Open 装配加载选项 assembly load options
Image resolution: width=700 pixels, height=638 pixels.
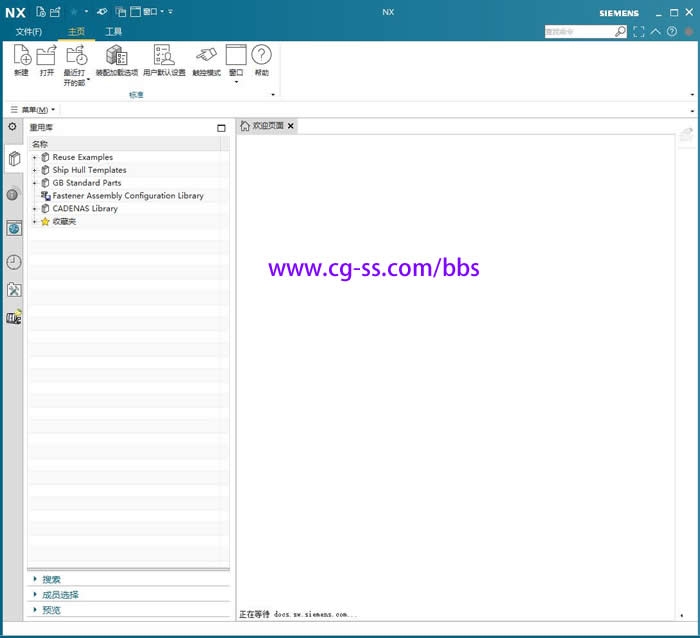[x=116, y=59]
